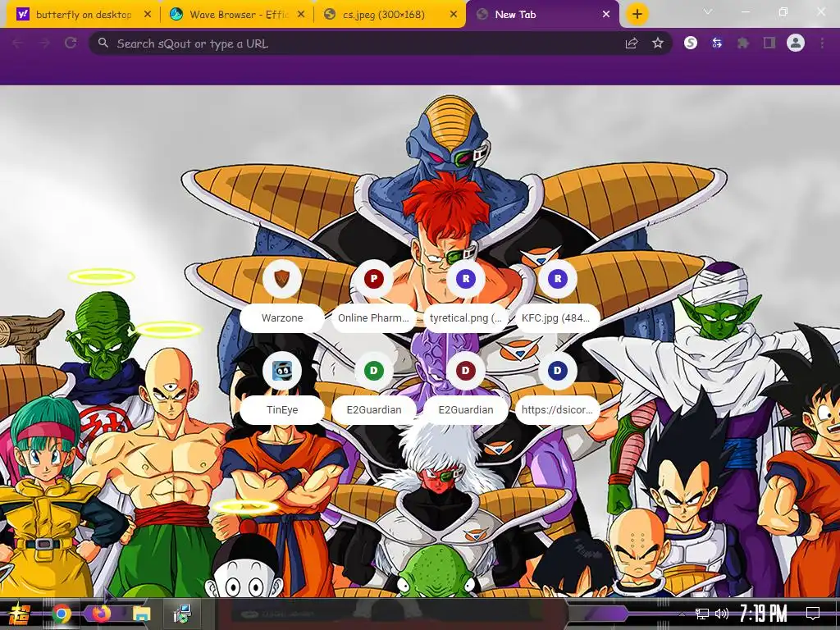Click the E2Guardian label under green icon
Screen dimensions: 840x630
pyautogui.click(x=374, y=410)
